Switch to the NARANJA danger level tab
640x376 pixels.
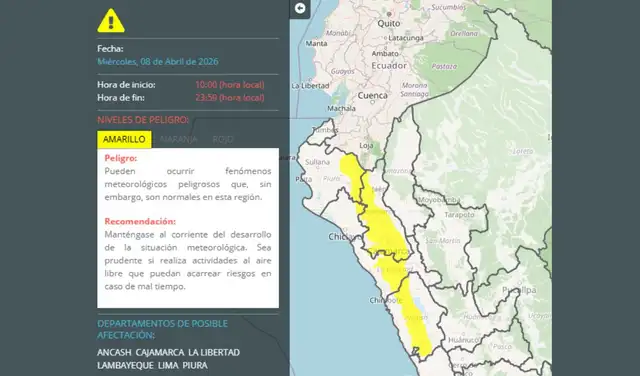click(x=178, y=139)
